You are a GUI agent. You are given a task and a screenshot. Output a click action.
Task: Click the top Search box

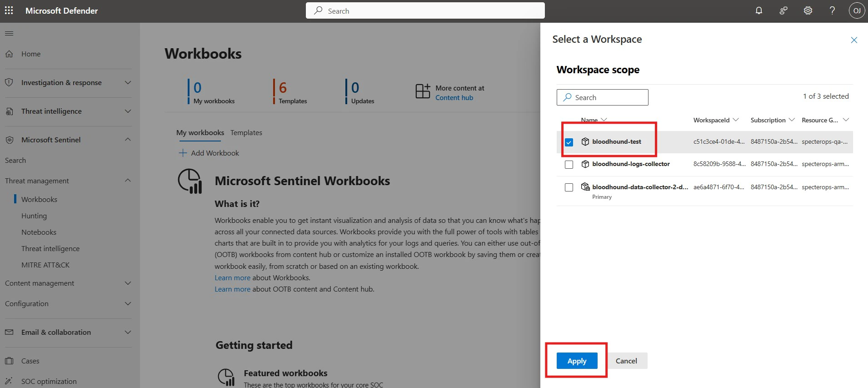coord(425,10)
